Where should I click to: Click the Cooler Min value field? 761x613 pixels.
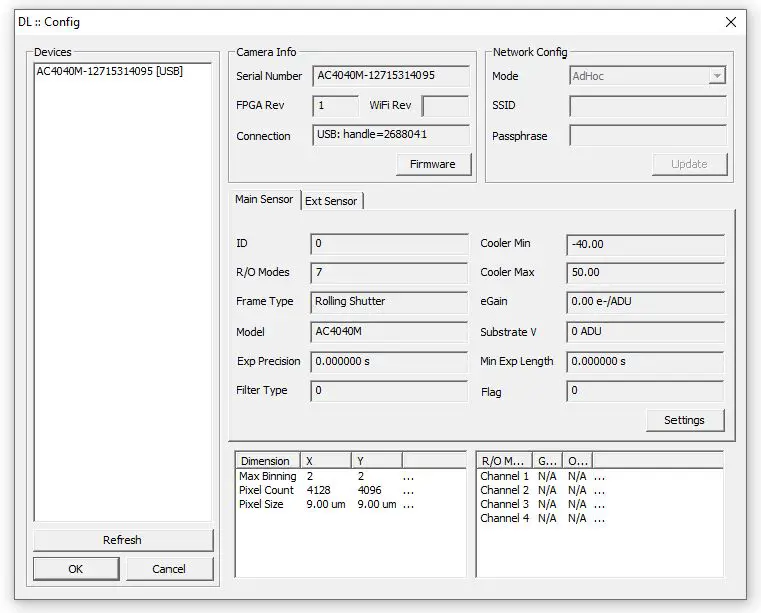[644, 244]
